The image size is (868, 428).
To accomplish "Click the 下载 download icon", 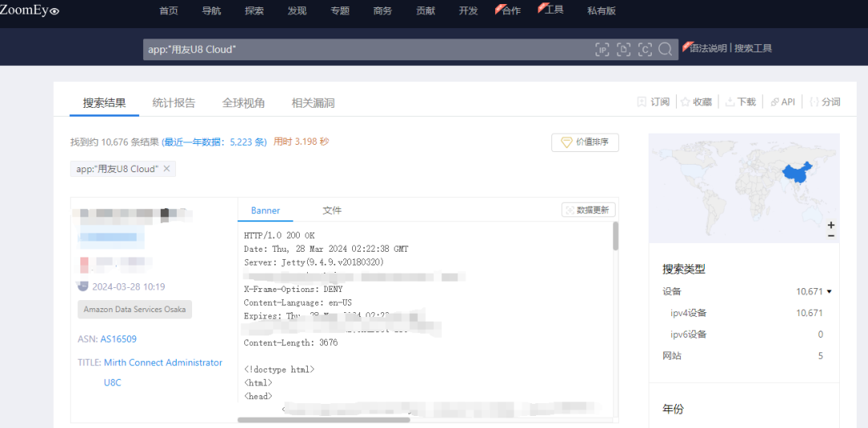I will [730, 102].
